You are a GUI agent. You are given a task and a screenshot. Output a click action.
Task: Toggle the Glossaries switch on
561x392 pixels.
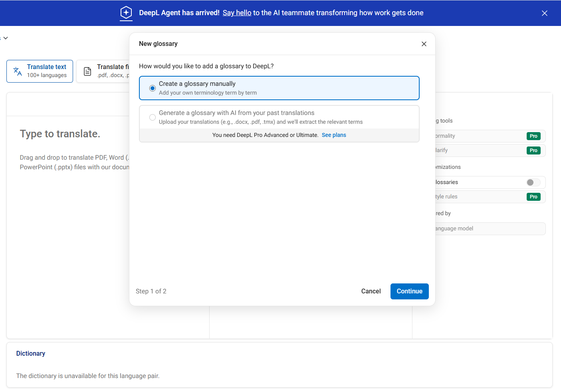point(533,182)
